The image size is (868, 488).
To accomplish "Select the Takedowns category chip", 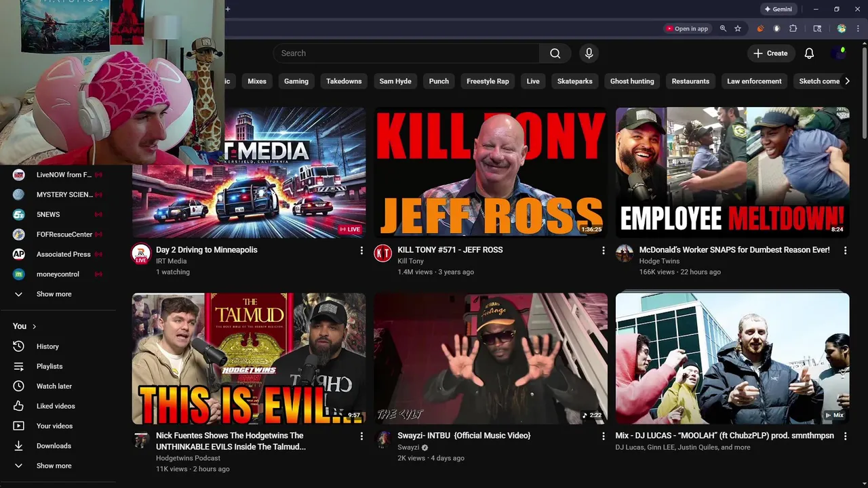I will point(344,81).
